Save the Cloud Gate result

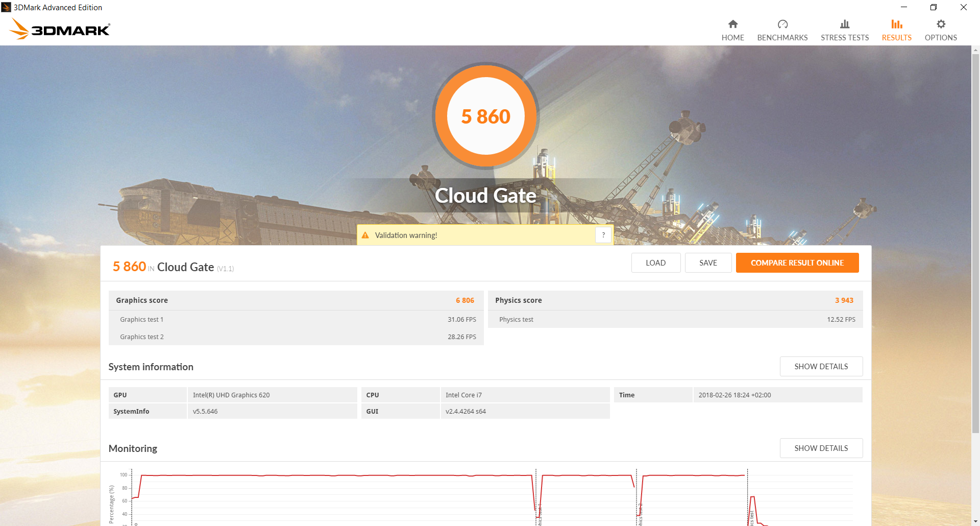click(x=708, y=262)
